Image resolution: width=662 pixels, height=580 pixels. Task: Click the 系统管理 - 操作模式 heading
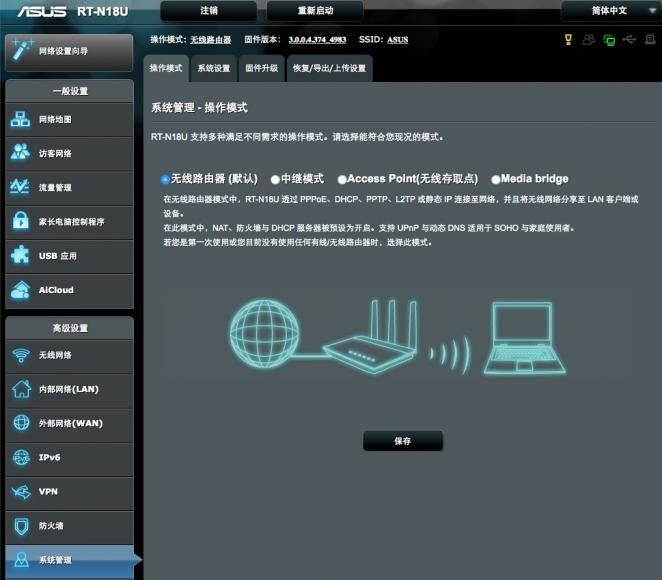coord(199,108)
